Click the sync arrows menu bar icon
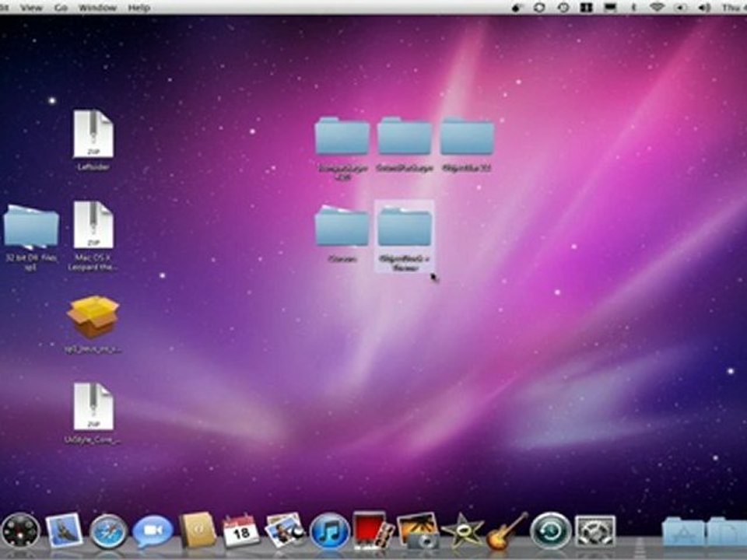 [539, 8]
